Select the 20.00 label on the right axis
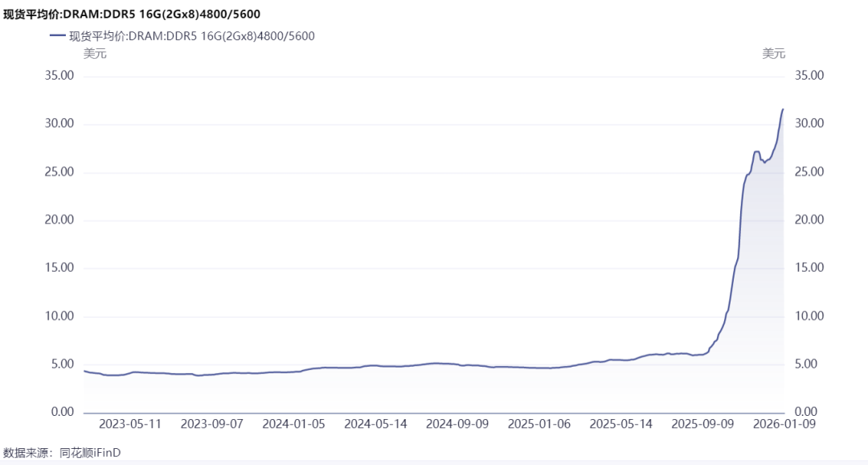This screenshot has height=465, width=868. pos(809,220)
